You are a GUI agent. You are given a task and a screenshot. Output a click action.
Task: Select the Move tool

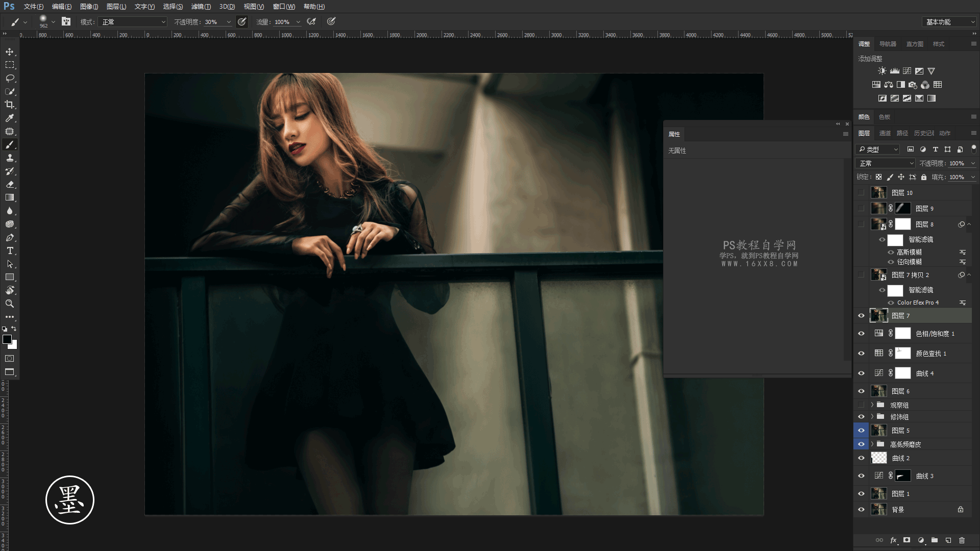click(x=10, y=52)
